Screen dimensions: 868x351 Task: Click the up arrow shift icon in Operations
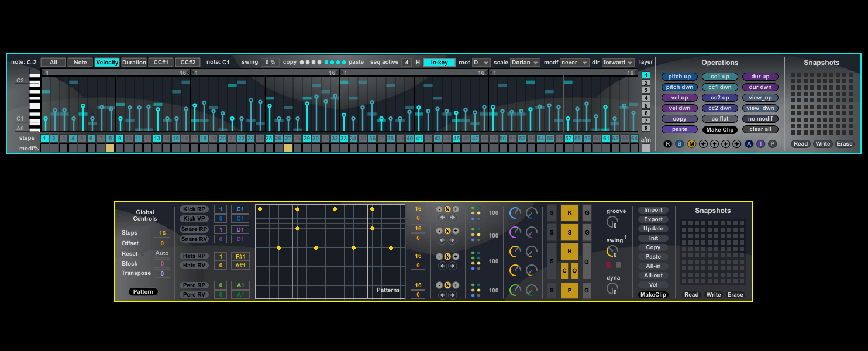click(x=714, y=144)
